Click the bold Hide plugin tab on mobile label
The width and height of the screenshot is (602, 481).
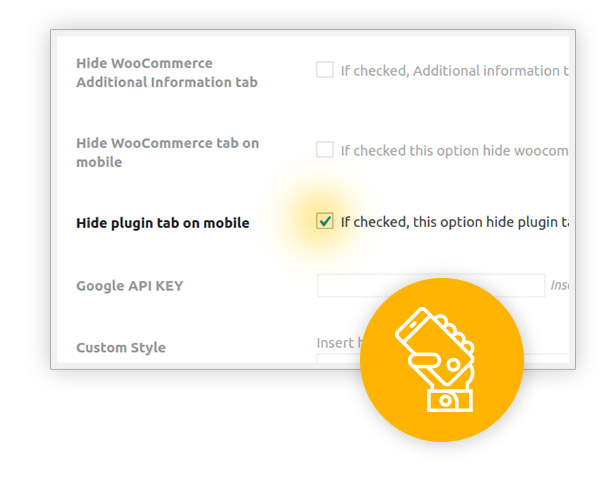(x=163, y=223)
